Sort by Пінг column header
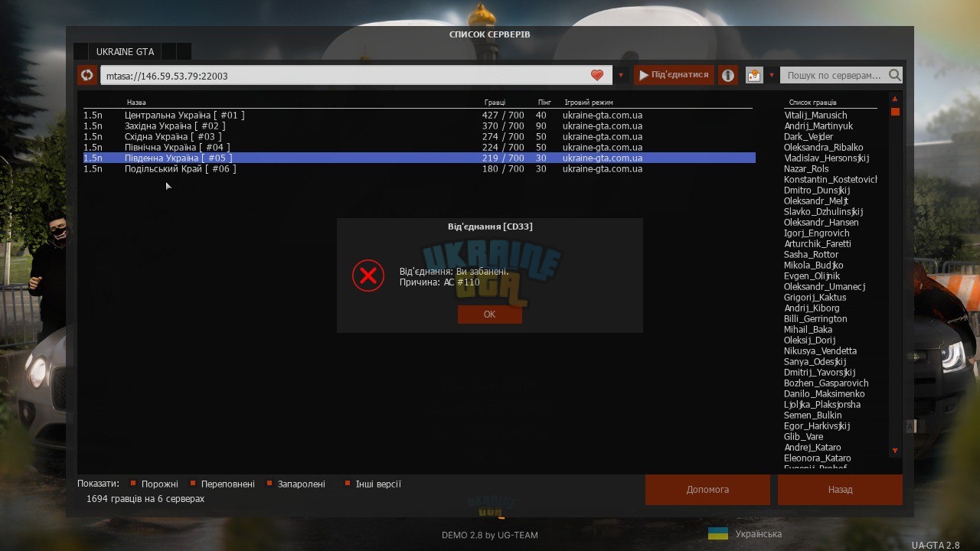The image size is (980, 551). click(x=544, y=103)
